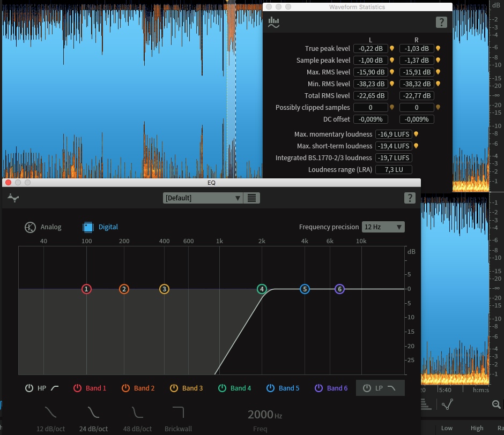Open the [Default] preset dropdown
Viewport: 504px width, 435px height.
203,198
